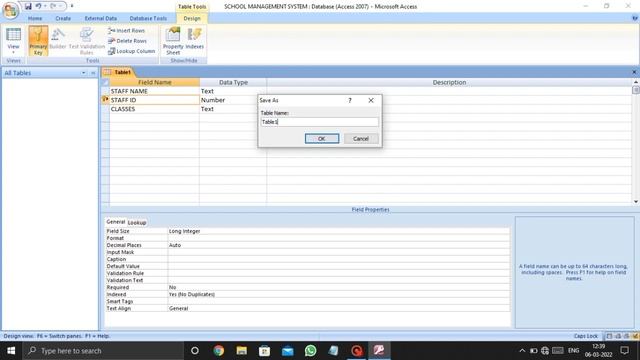Save using Quick Access floppy icon
Viewport: 640px width, 360px height.
tap(28, 6)
